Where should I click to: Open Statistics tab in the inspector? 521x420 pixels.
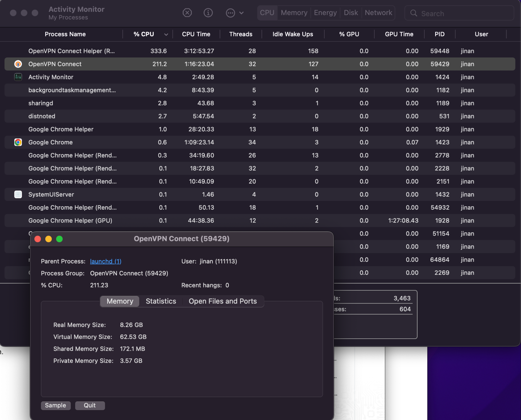(x=161, y=301)
